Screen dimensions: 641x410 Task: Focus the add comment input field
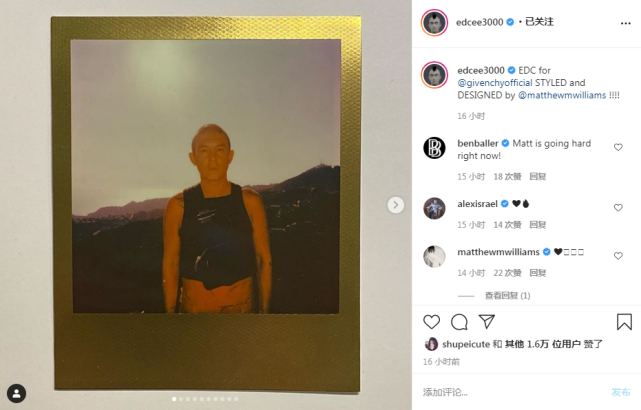(511, 392)
